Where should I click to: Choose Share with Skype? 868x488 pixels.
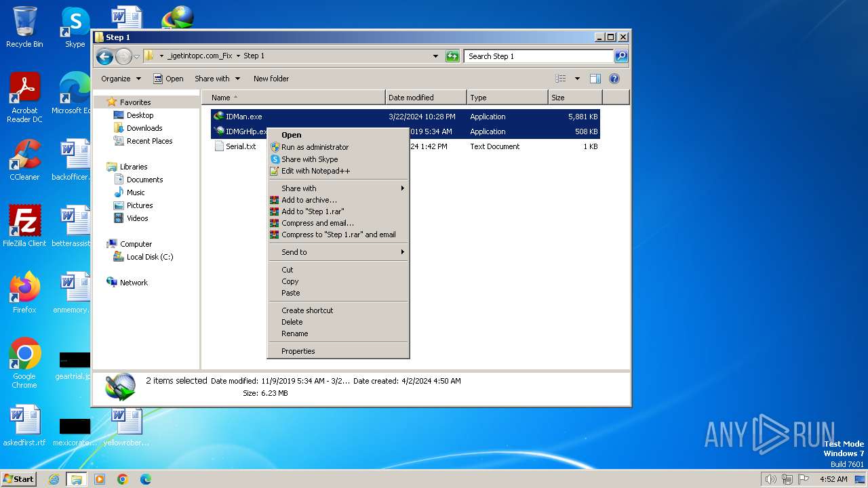pos(338,159)
